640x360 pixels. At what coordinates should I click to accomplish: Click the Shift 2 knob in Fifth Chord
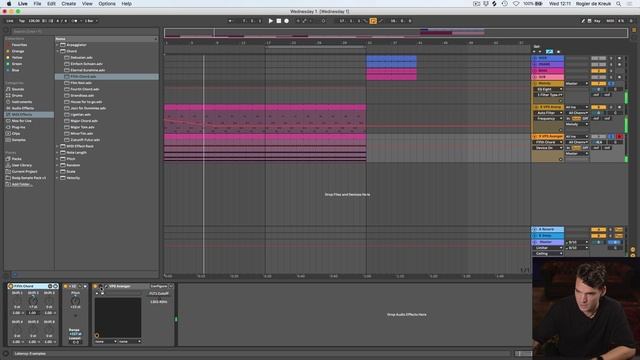pyautogui.click(x=33, y=300)
